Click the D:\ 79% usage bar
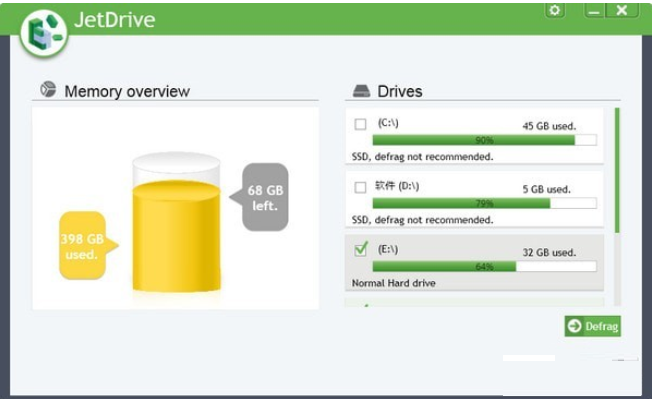The height and width of the screenshot is (399, 652). [484, 203]
